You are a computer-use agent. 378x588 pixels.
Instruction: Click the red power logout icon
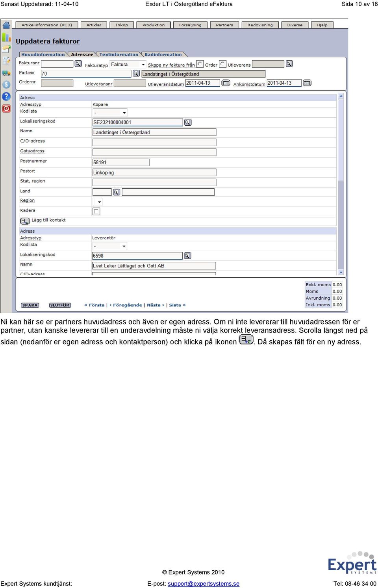point(6,108)
